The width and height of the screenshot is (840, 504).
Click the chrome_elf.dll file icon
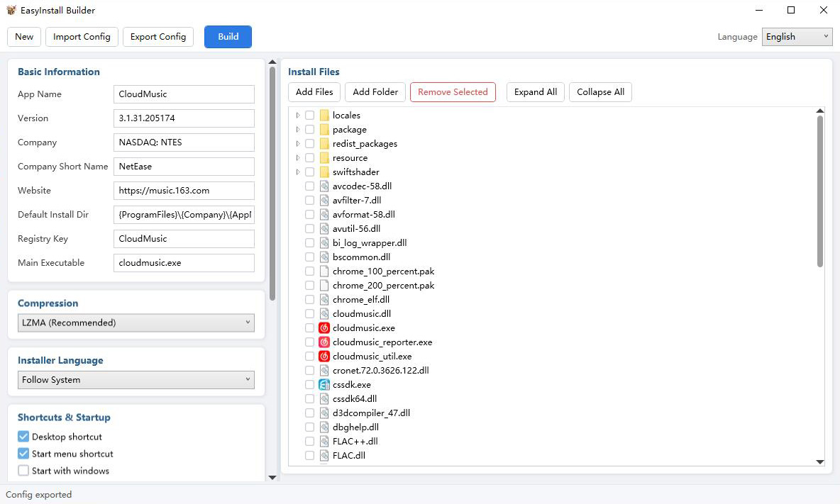[x=324, y=300]
